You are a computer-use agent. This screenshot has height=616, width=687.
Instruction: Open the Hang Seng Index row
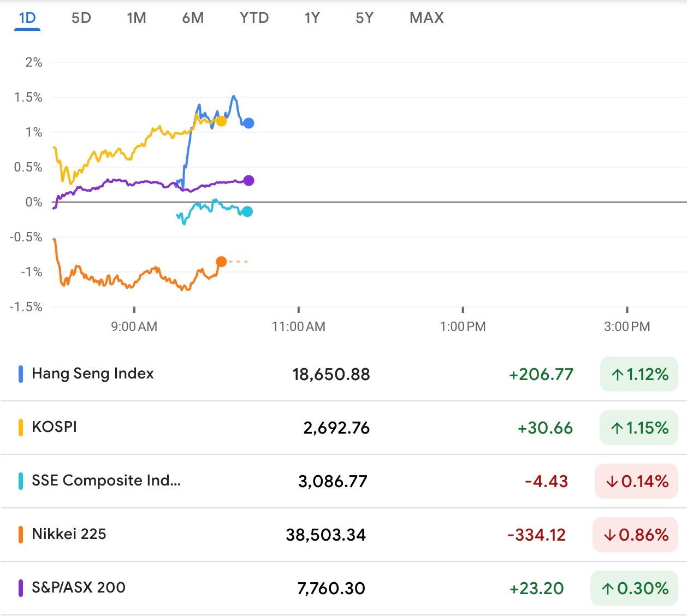[x=343, y=374]
